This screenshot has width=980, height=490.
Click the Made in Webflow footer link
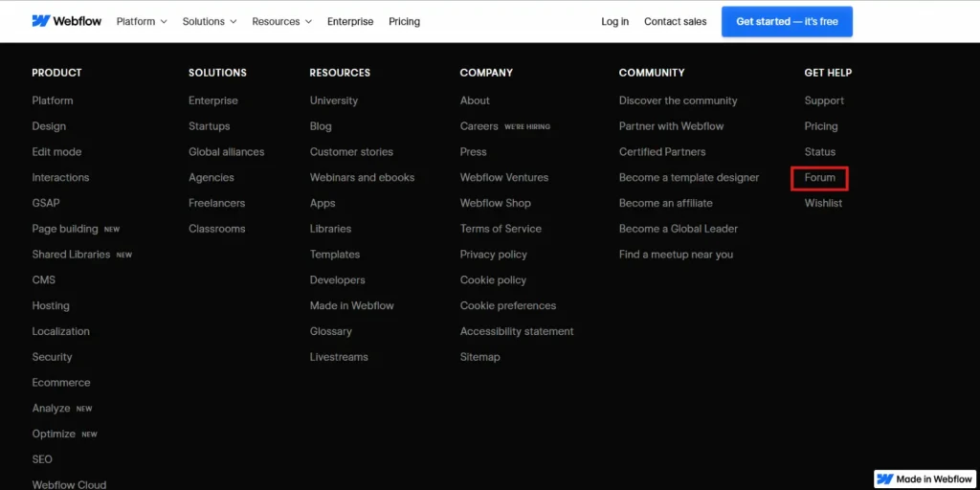point(352,305)
